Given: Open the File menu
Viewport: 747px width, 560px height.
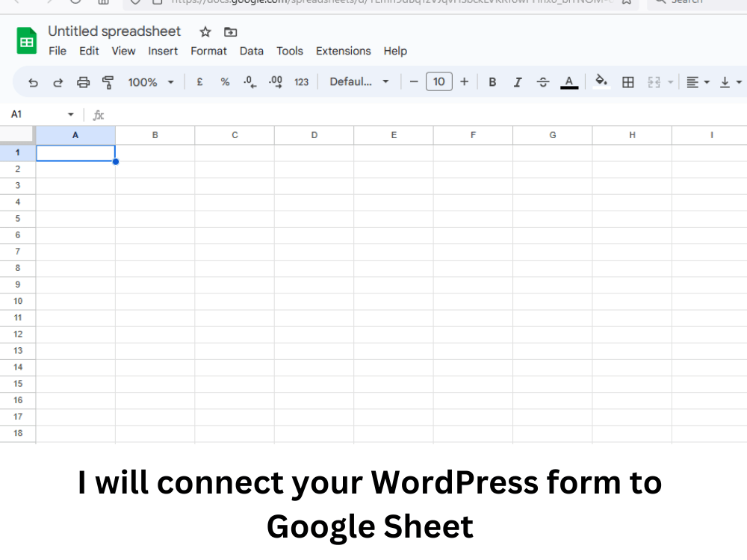Looking at the screenshot, I should [x=58, y=51].
